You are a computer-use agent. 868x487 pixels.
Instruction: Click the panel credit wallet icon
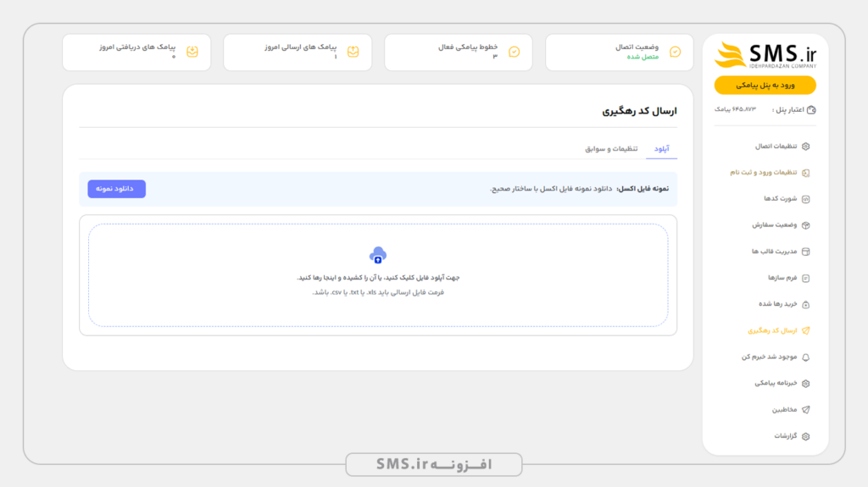(x=811, y=109)
